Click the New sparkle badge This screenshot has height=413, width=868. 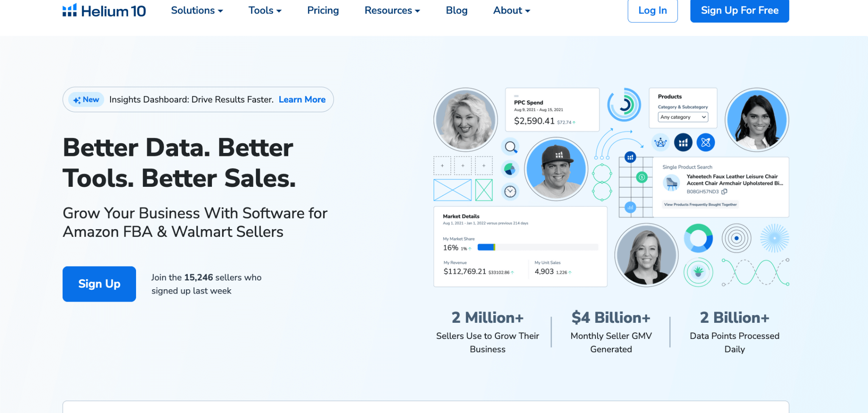[86, 100]
